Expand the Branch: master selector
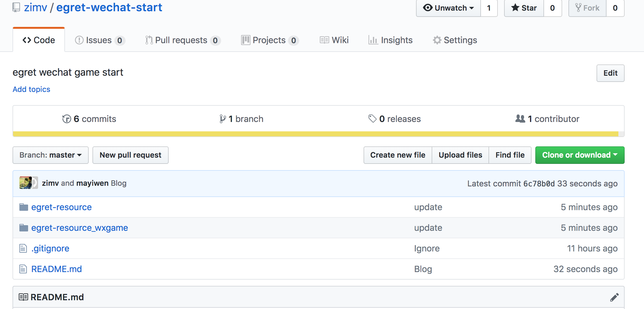This screenshot has width=644, height=309. click(x=51, y=155)
